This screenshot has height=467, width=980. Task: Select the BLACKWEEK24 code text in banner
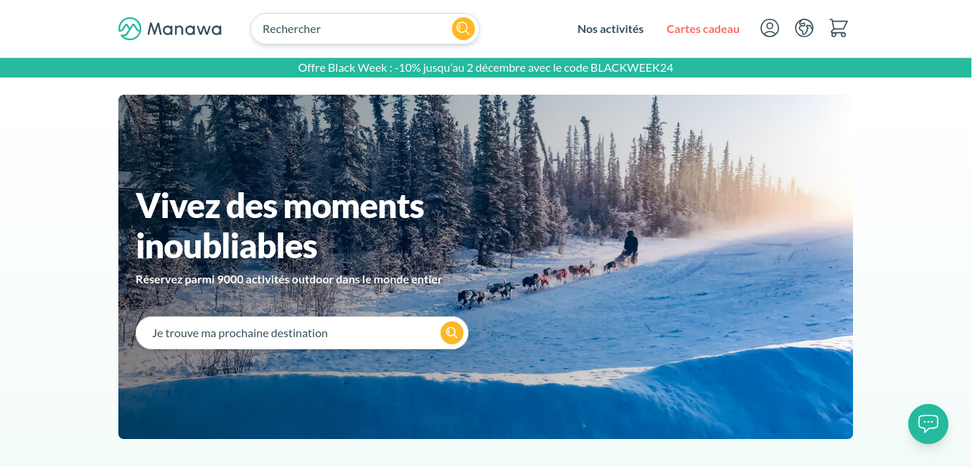[632, 67]
